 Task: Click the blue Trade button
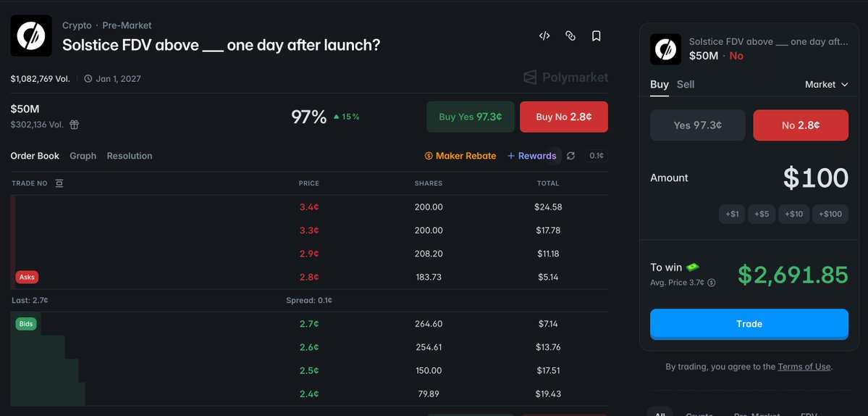pyautogui.click(x=749, y=324)
